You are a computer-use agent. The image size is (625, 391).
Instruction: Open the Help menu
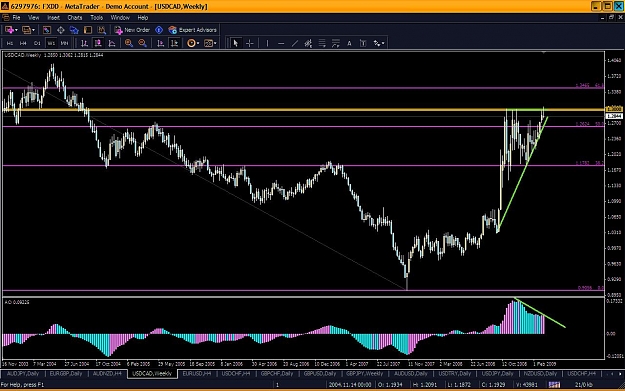pos(143,18)
